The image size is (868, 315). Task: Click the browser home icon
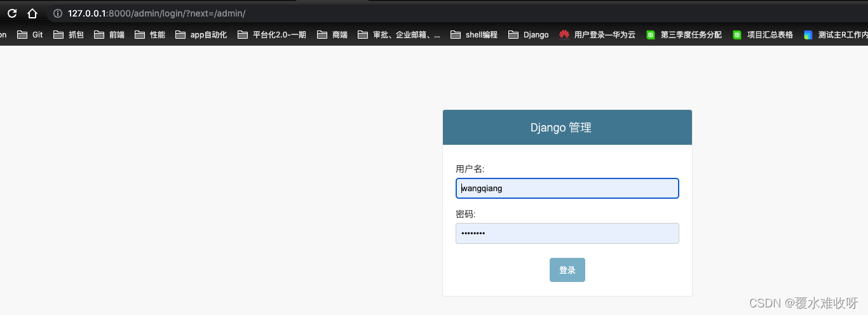[32, 13]
